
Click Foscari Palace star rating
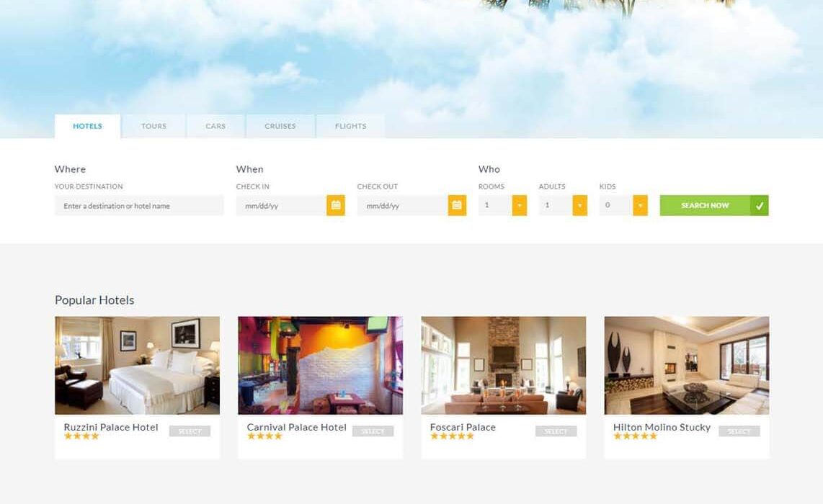[452, 436]
